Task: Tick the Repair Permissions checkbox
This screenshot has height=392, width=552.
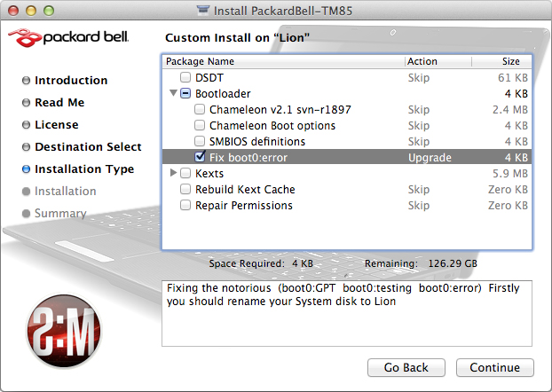Action: 185,205
